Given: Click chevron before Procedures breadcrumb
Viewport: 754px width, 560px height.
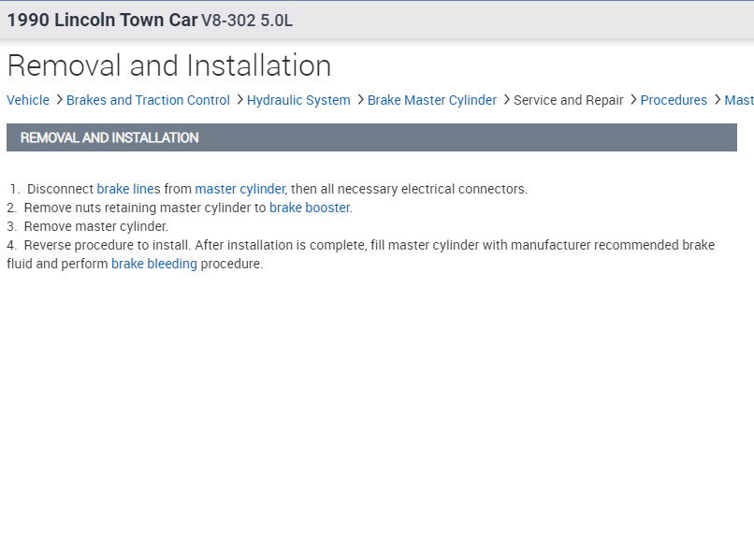Looking at the screenshot, I should pos(633,99).
